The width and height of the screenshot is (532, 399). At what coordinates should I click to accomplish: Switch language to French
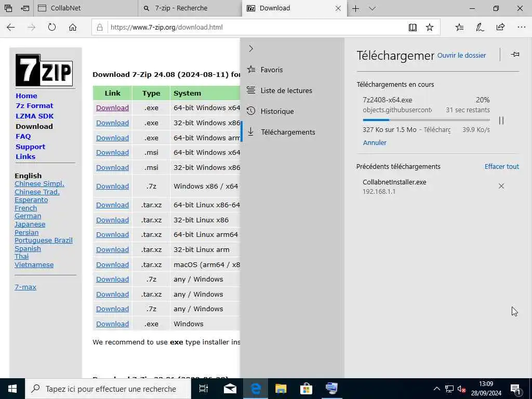click(x=26, y=208)
